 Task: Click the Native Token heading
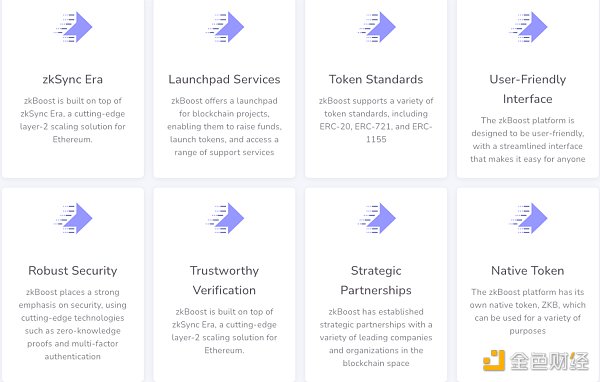528,271
